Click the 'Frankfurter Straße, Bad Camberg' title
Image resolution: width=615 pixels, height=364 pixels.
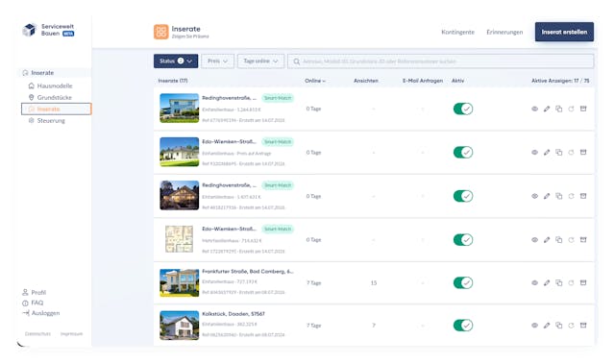tap(248, 271)
